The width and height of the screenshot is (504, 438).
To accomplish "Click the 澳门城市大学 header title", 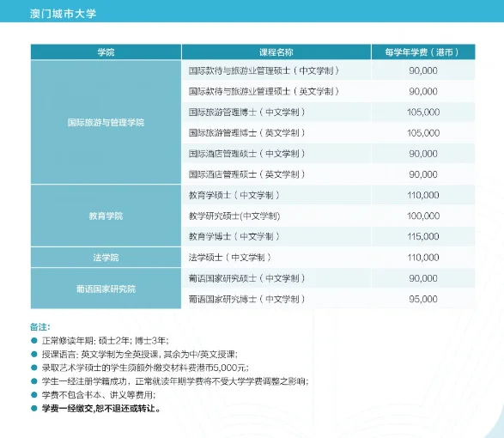I will 63,14.
